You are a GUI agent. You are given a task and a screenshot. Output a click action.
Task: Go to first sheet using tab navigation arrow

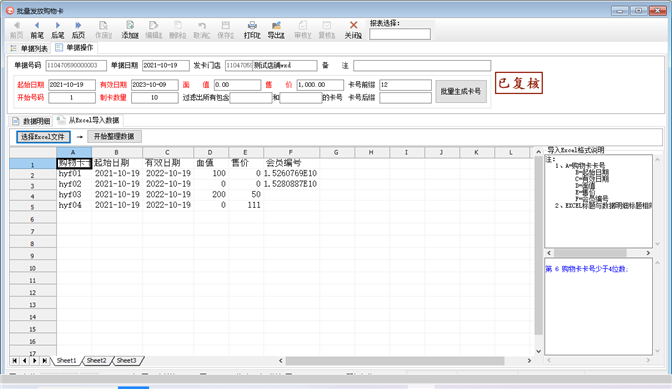(15, 361)
